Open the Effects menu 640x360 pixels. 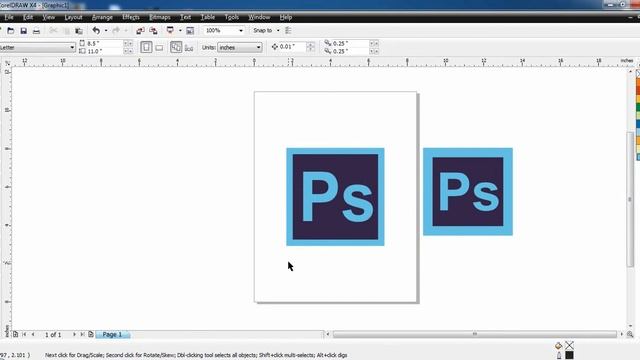[131, 17]
